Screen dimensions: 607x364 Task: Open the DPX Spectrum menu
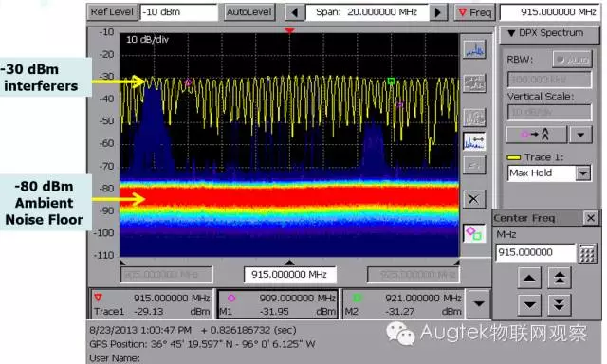(549, 34)
